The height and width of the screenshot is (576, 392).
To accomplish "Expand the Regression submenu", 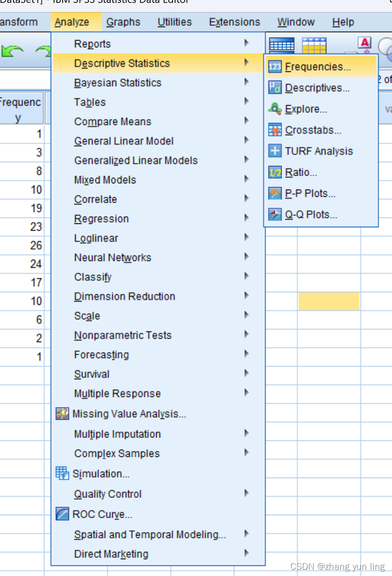I will pyautogui.click(x=159, y=219).
